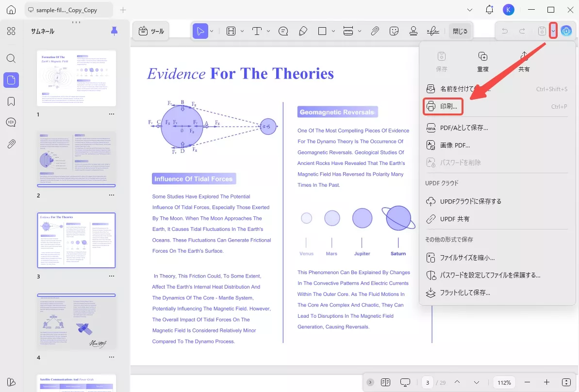Select the stamp tool
This screenshot has height=392, width=579.
coord(413,31)
